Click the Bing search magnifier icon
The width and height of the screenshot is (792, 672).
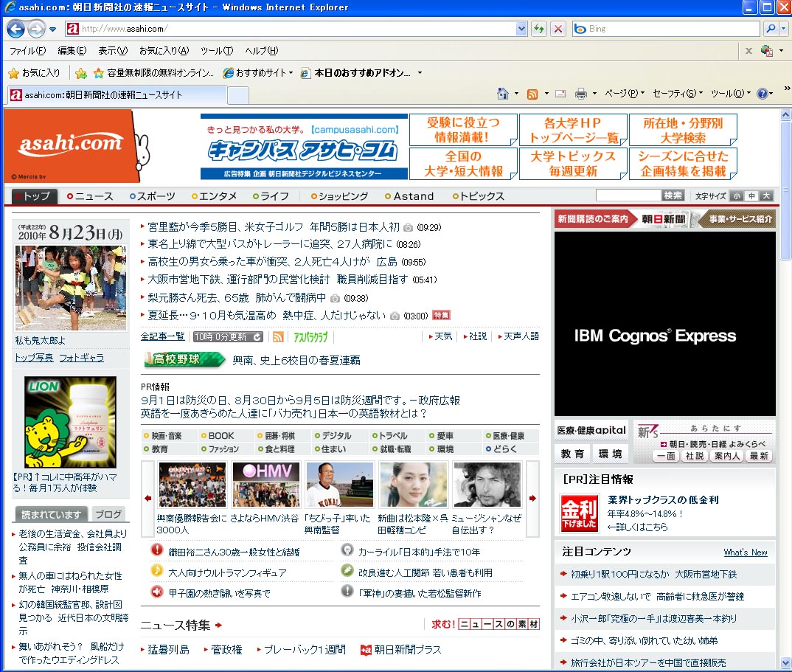tap(771, 29)
